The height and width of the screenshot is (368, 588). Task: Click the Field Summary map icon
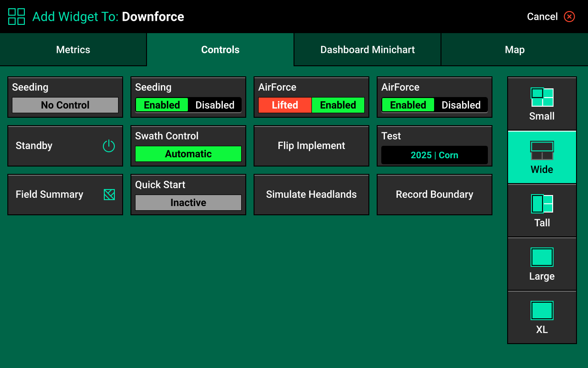click(109, 194)
